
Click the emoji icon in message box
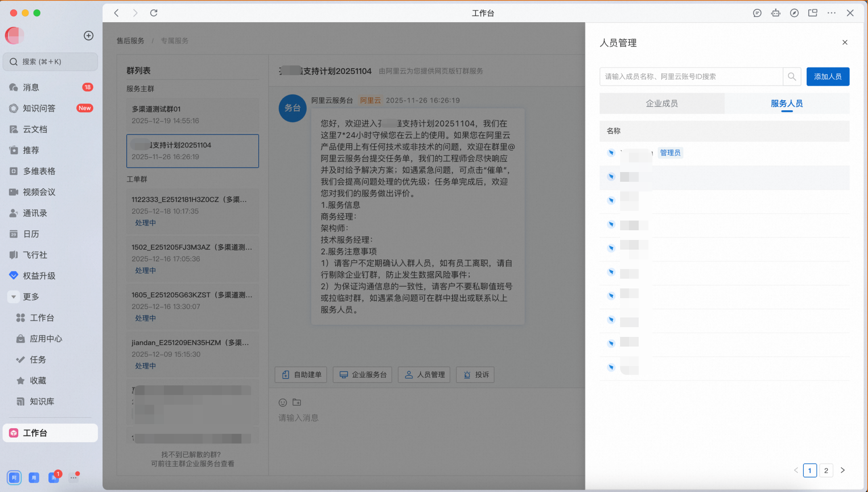[x=283, y=402]
